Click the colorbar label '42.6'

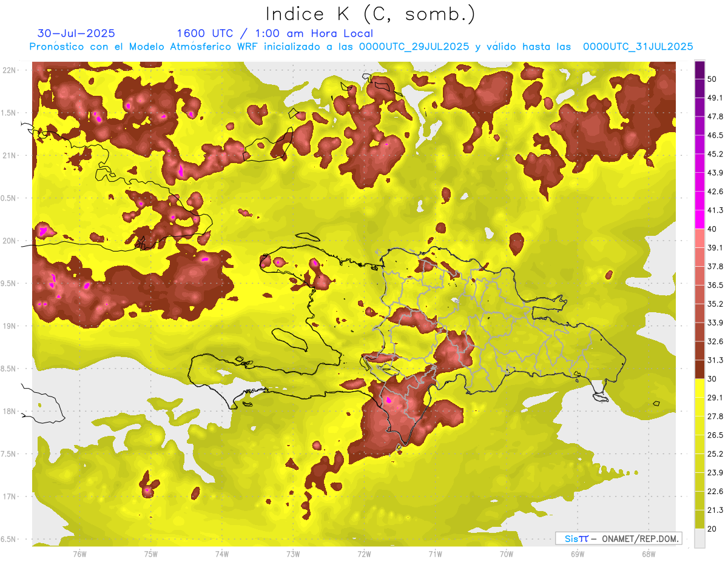pos(715,192)
